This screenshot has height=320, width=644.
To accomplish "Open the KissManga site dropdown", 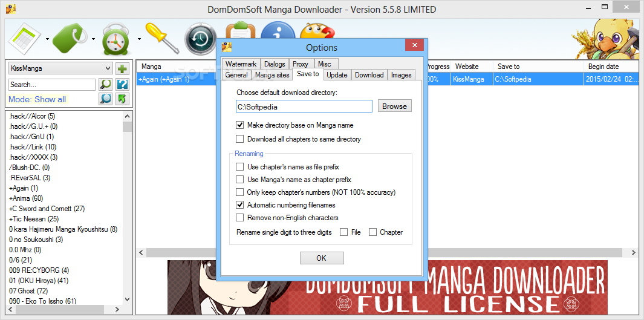I will click(x=60, y=68).
